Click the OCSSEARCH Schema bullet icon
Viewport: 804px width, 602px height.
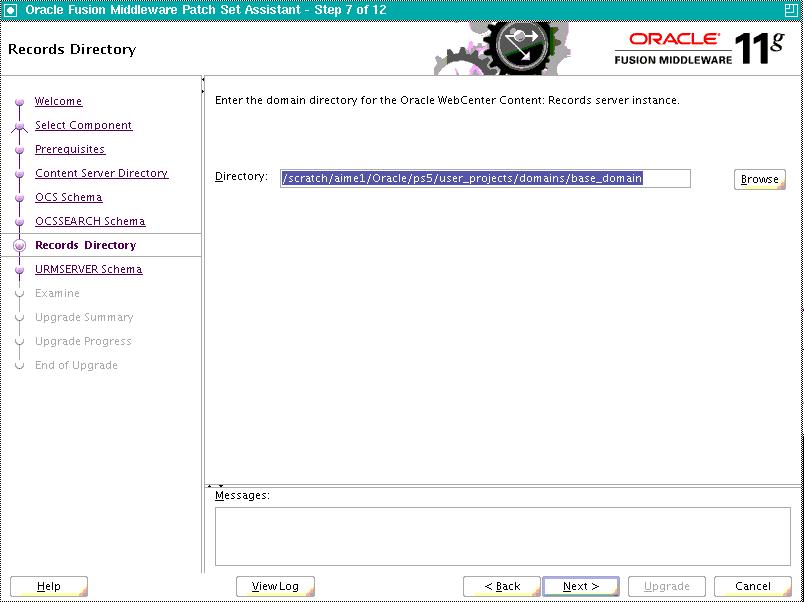tap(20, 222)
